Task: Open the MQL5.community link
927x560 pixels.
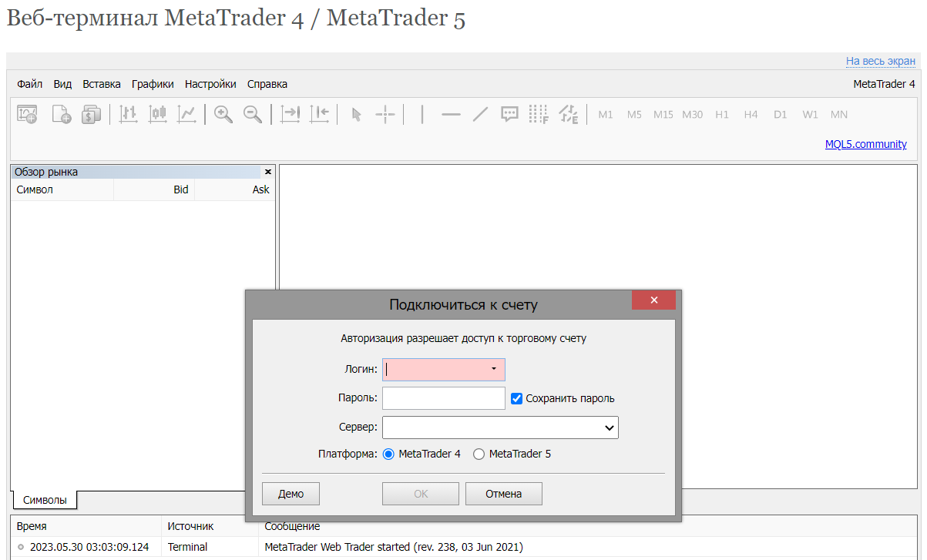Action: pos(866,144)
